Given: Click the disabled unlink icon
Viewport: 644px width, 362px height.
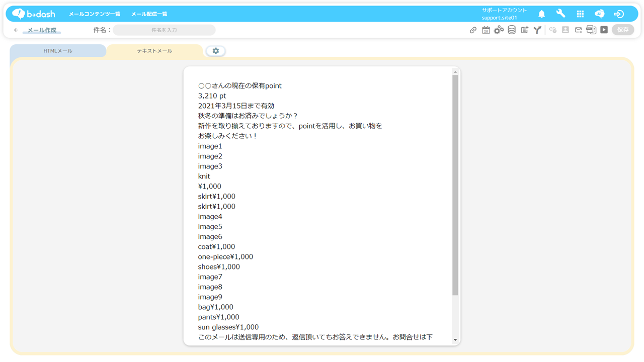Looking at the screenshot, I should pyautogui.click(x=552, y=30).
